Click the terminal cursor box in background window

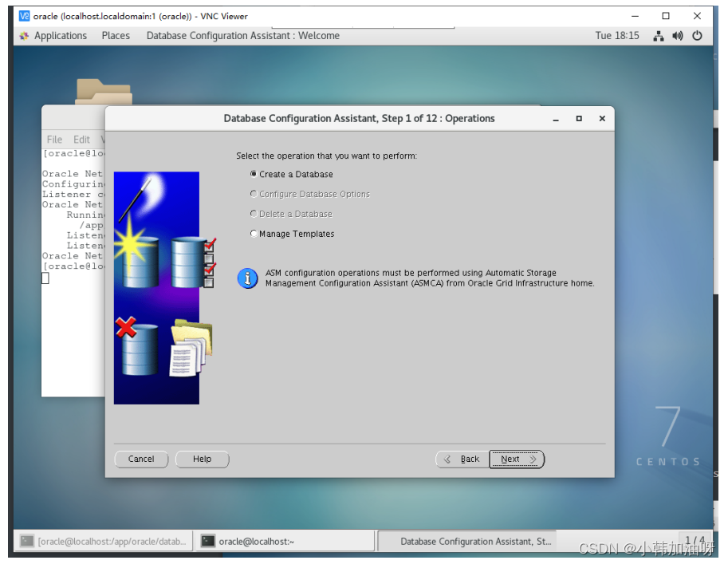[x=45, y=278]
